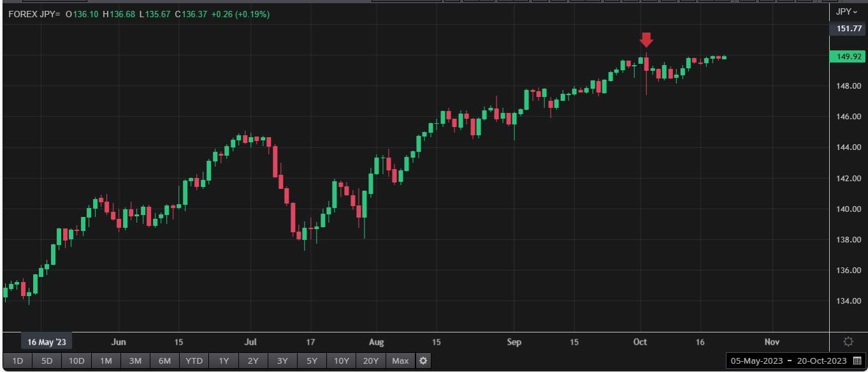Screen dimensions: 868x372
Task: Click the 138.00 price axis label
Action: (x=848, y=240)
